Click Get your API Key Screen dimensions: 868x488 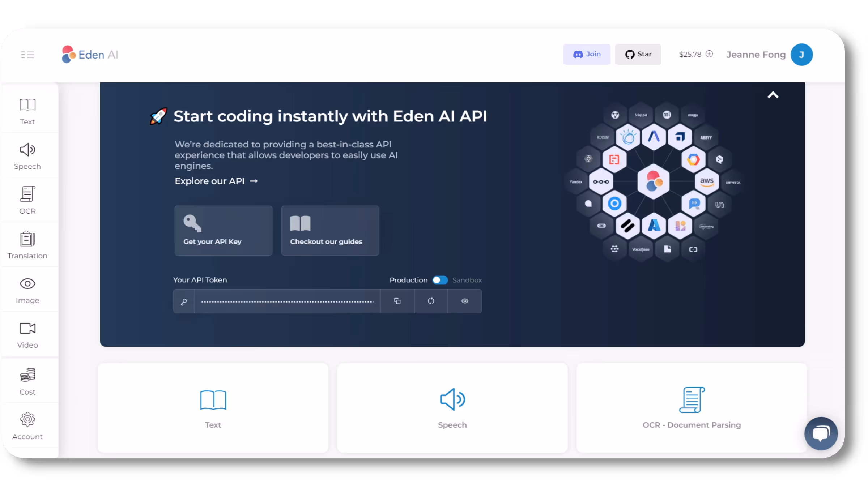[x=223, y=230]
